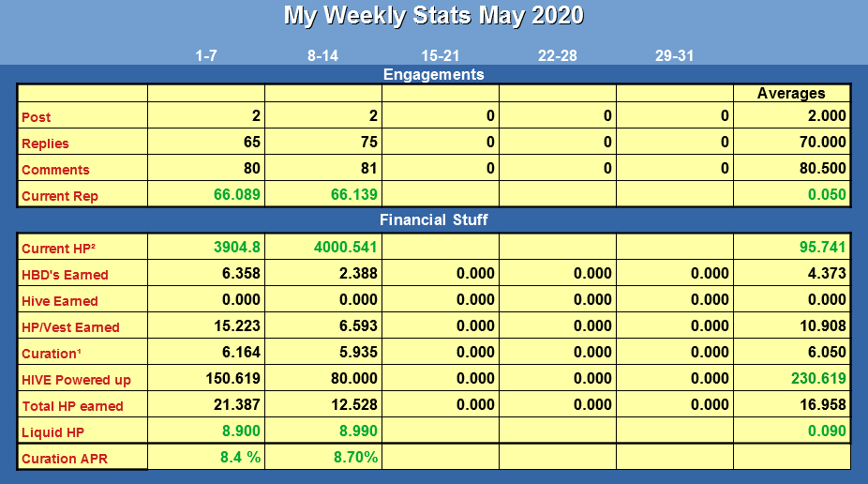
Task: Select the 'Averages' header cell
Action: pos(791,93)
